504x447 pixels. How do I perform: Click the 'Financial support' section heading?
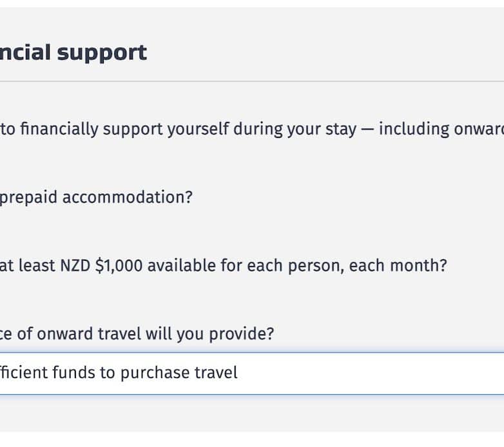73,52
